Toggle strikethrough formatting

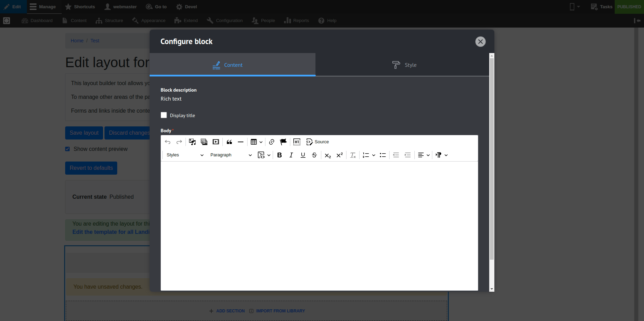tap(314, 155)
